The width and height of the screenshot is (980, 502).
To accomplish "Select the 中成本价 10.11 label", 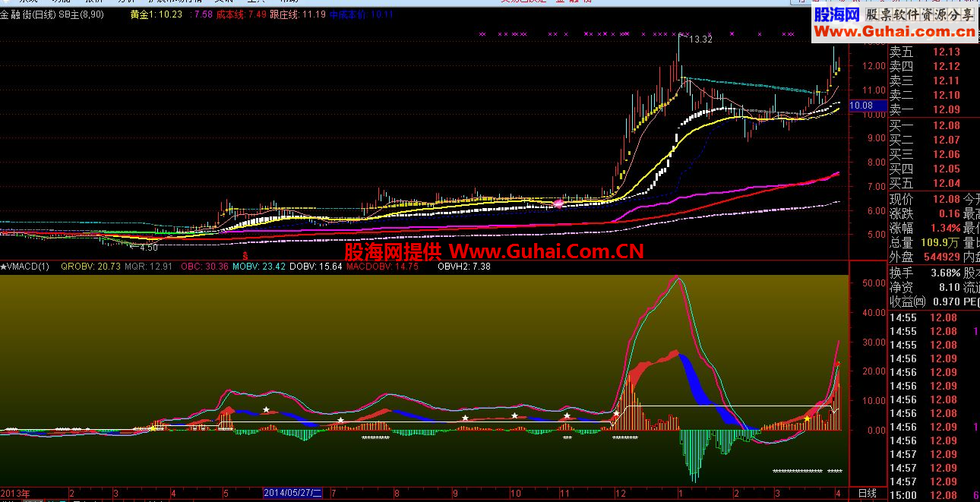I will click(362, 14).
